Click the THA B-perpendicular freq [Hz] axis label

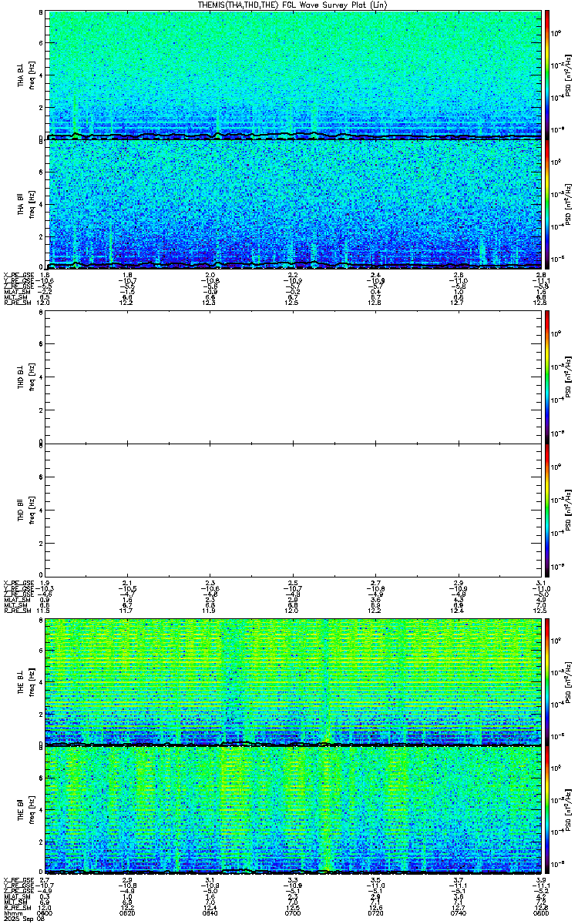[x=33, y=75]
